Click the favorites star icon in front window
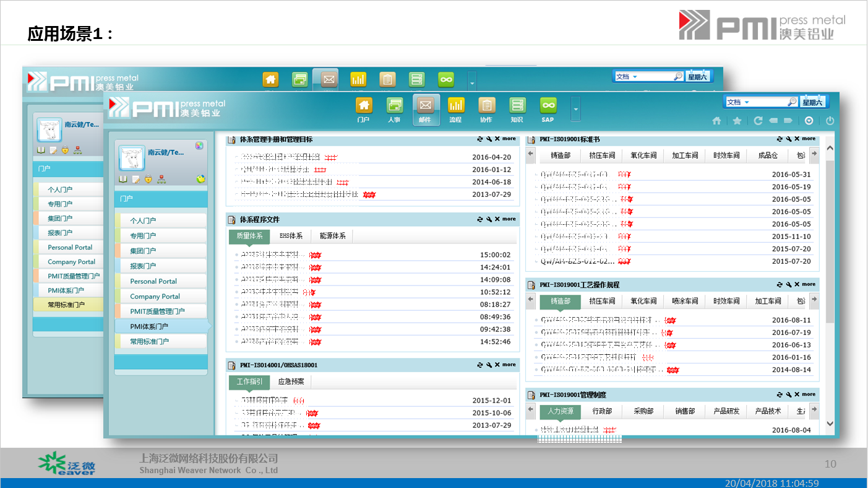The height and width of the screenshot is (488, 868). pyautogui.click(x=737, y=121)
